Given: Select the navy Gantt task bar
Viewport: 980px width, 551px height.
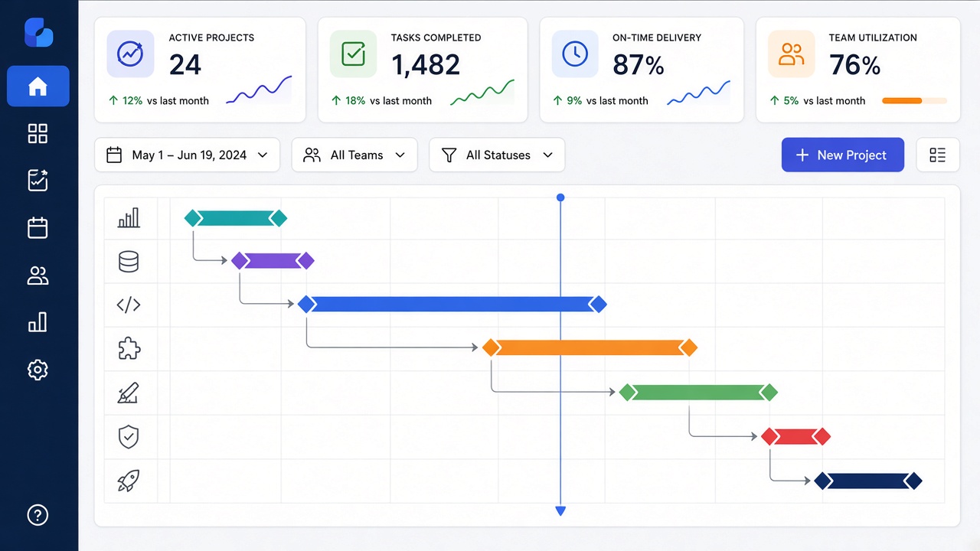Looking at the screenshot, I should point(867,481).
